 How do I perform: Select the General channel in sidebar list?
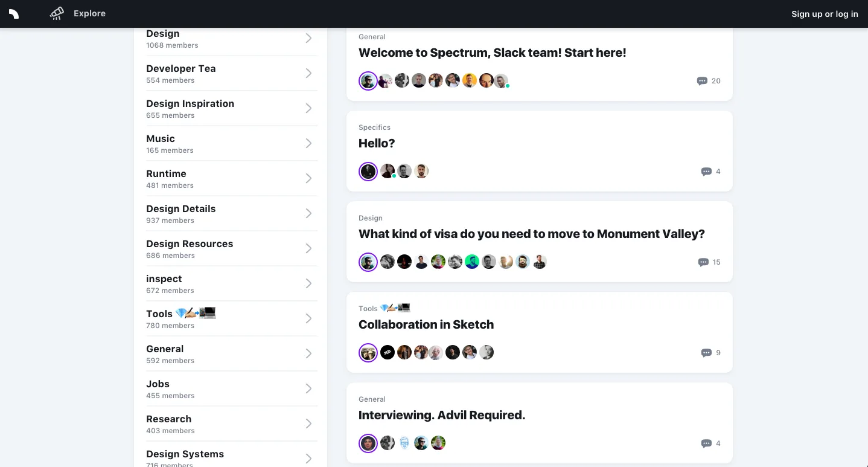click(x=165, y=349)
